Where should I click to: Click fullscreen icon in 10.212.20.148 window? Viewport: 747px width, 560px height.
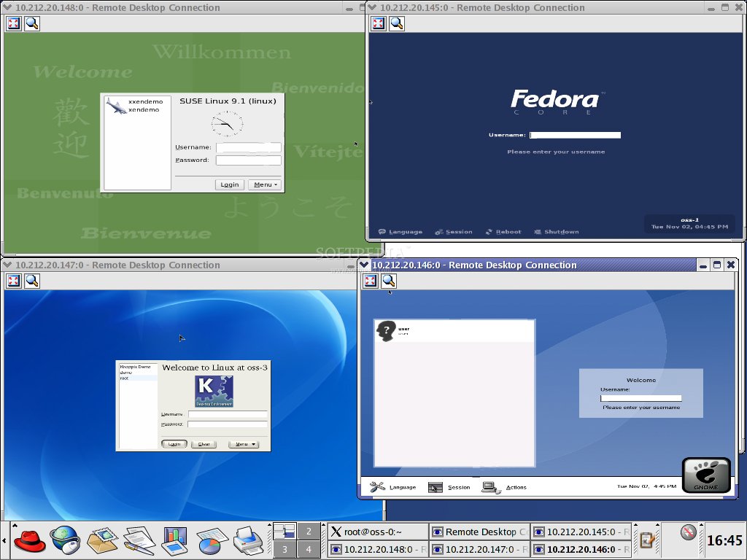[x=14, y=23]
